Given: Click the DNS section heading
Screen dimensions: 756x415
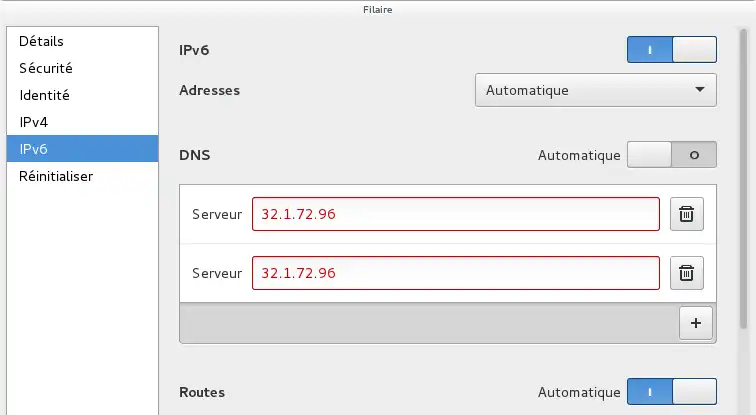Looking at the screenshot, I should [195, 155].
